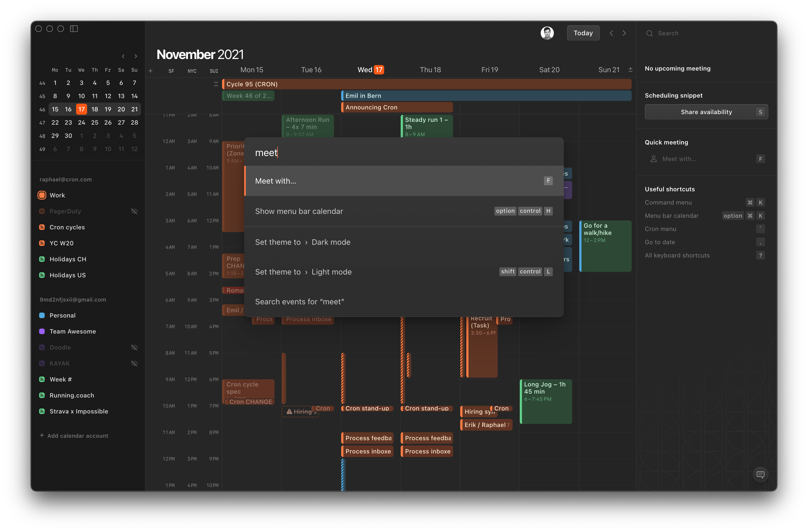Click the plus-minus icon after Sun 21
808x532 pixels.
(630, 69)
